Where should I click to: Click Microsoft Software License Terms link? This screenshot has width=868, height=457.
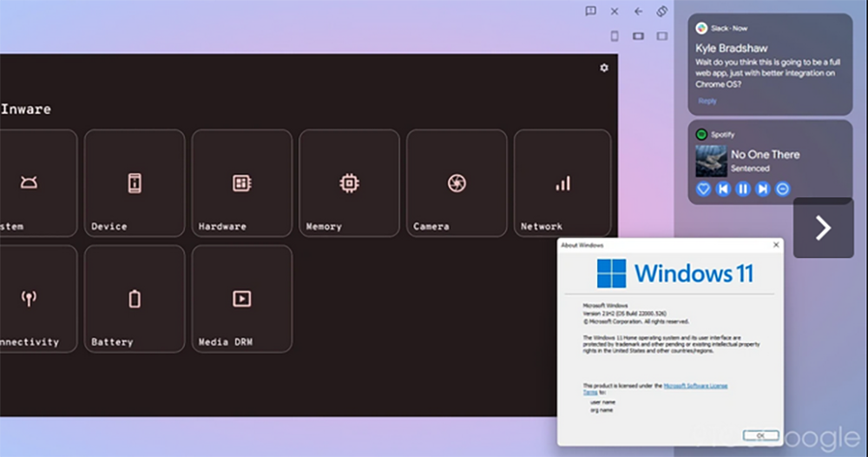tap(695, 385)
